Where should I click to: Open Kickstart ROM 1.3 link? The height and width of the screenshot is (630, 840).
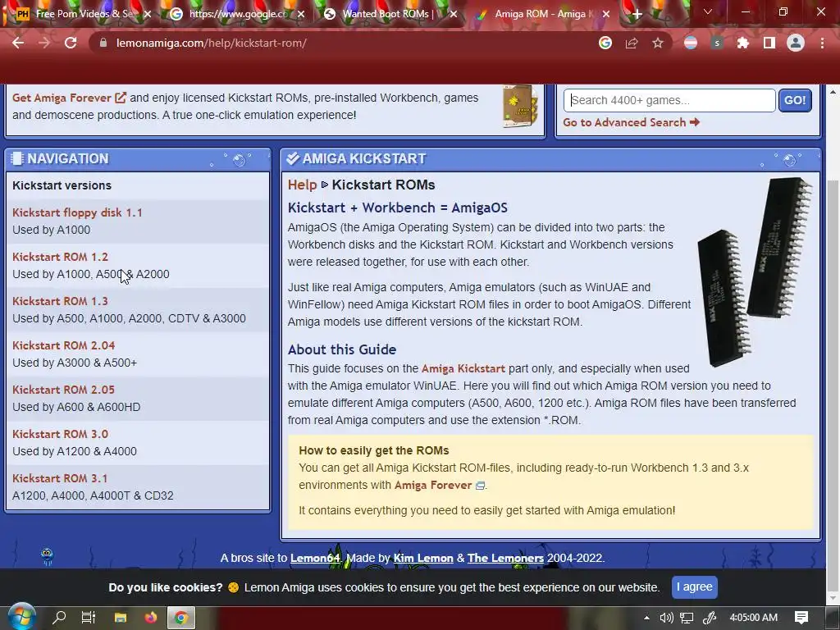point(60,301)
